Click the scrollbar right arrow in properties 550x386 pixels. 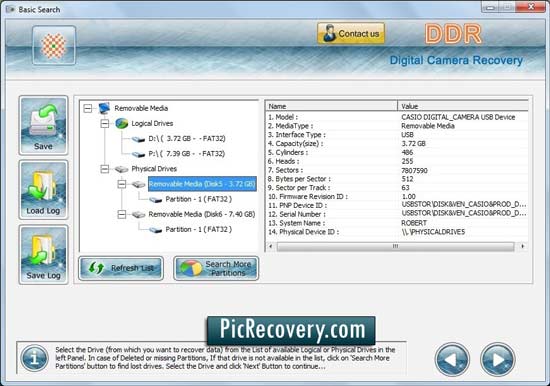[523, 246]
